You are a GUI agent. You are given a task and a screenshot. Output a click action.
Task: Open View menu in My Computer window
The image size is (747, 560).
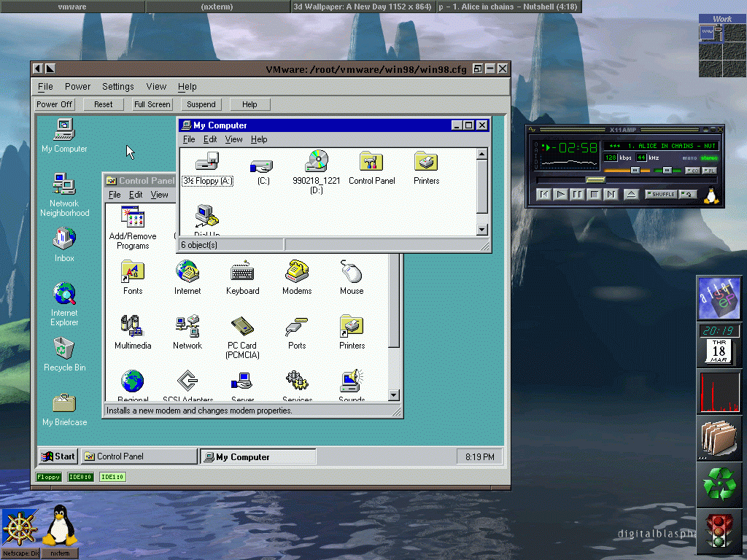234,139
